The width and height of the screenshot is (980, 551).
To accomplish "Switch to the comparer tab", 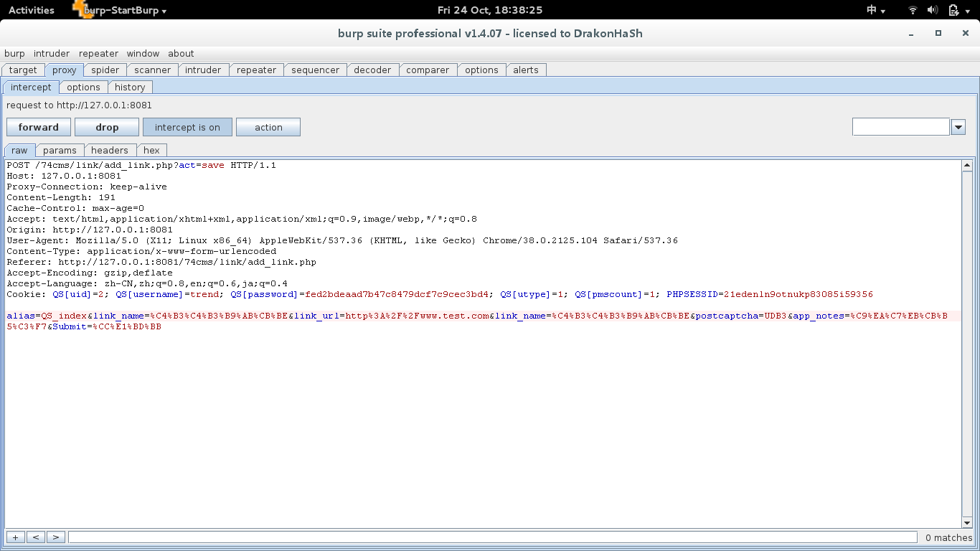I will click(428, 70).
